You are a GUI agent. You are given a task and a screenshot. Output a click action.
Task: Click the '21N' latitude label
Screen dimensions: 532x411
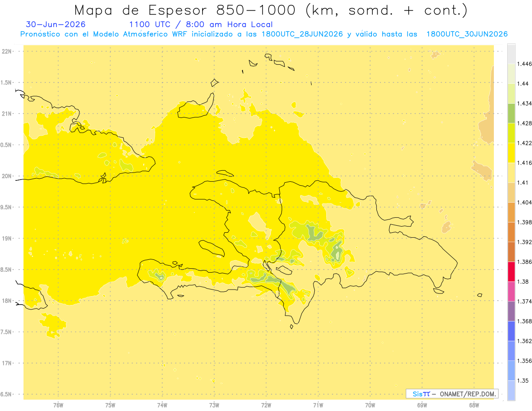click(x=7, y=114)
